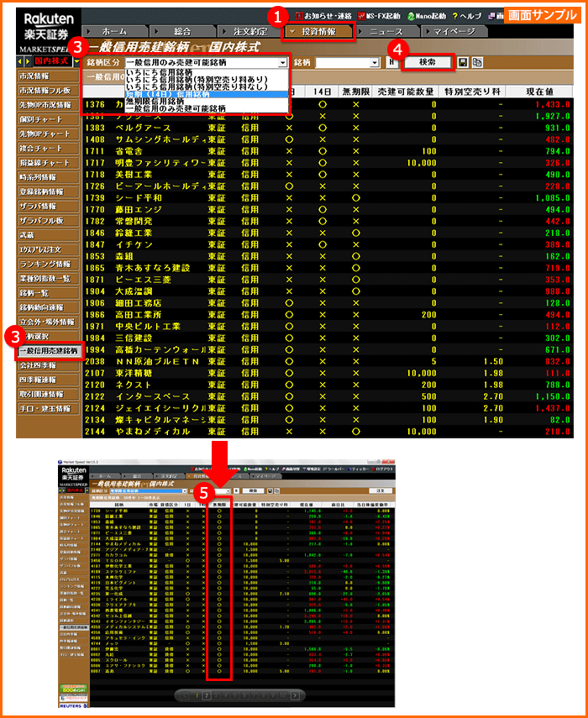
Task: Click the 検索 search button in the large screen
Action: coord(427,63)
